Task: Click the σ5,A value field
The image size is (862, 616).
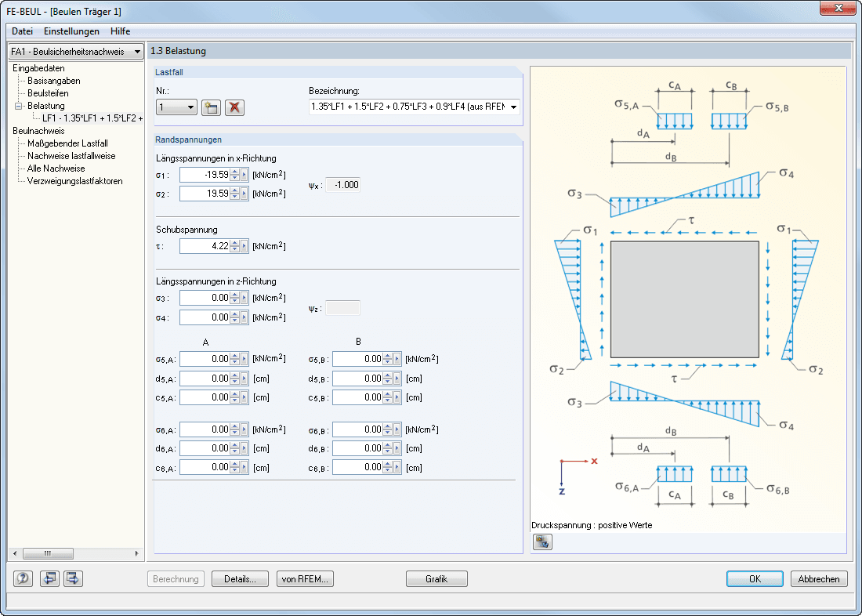Action: point(205,359)
